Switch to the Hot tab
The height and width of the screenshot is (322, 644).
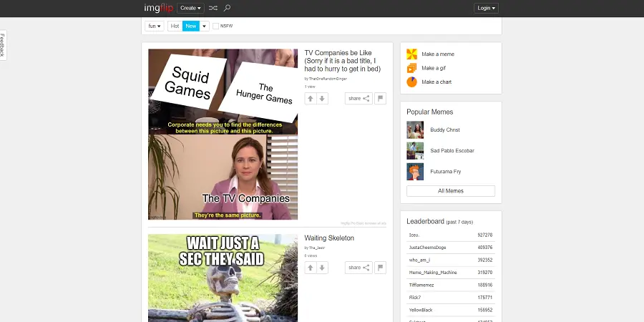tap(175, 26)
